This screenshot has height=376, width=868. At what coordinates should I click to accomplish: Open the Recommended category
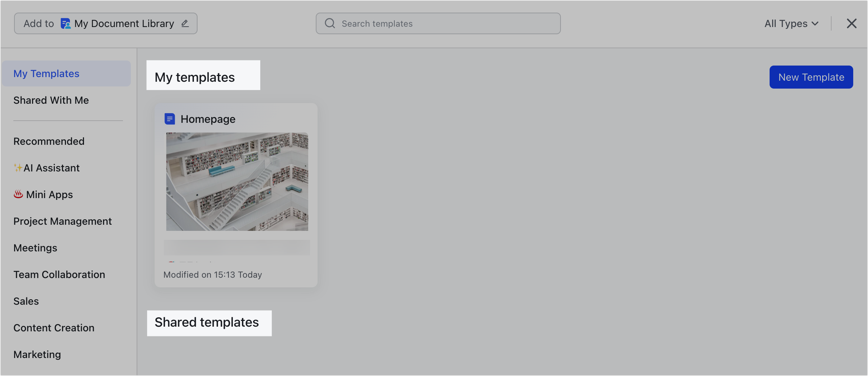click(x=49, y=141)
